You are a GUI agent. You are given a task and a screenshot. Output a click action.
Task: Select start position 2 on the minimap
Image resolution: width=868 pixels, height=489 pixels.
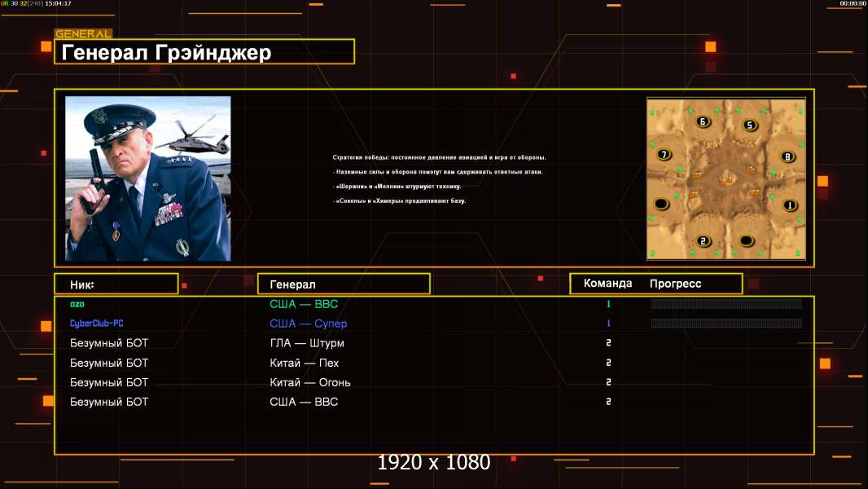(x=703, y=241)
